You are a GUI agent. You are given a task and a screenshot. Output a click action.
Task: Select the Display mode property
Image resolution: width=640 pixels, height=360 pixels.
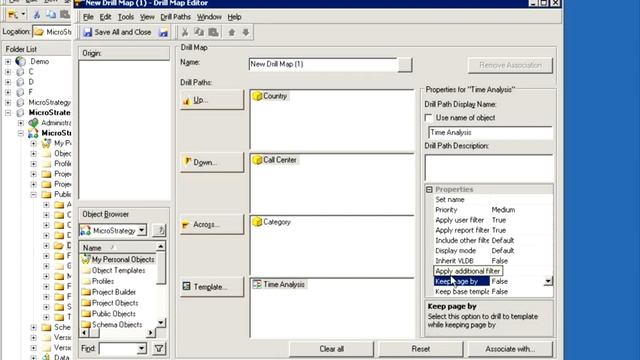pos(493,251)
